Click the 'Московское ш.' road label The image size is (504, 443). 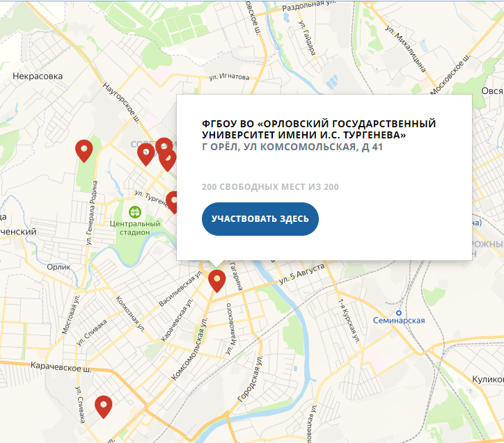click(x=450, y=75)
